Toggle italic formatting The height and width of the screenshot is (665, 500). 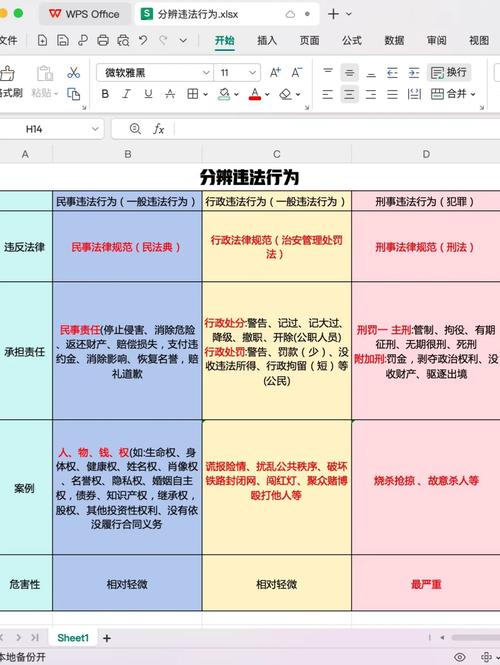coord(126,94)
